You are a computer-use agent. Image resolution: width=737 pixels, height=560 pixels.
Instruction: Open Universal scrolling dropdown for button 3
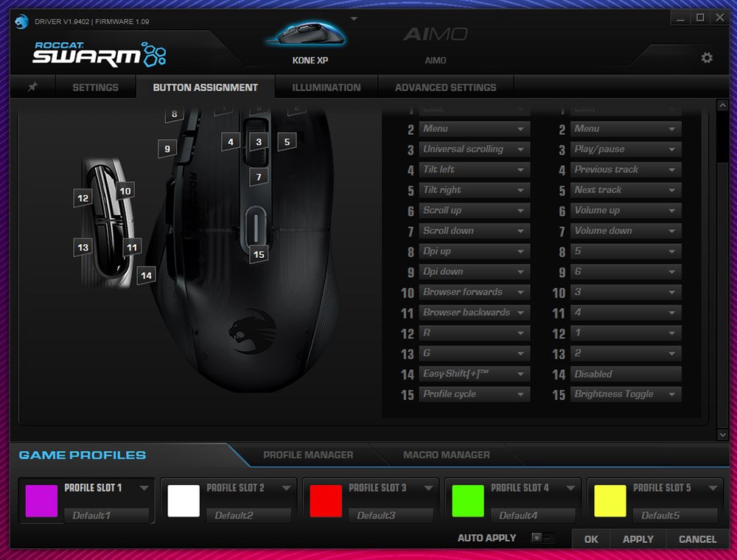474,150
